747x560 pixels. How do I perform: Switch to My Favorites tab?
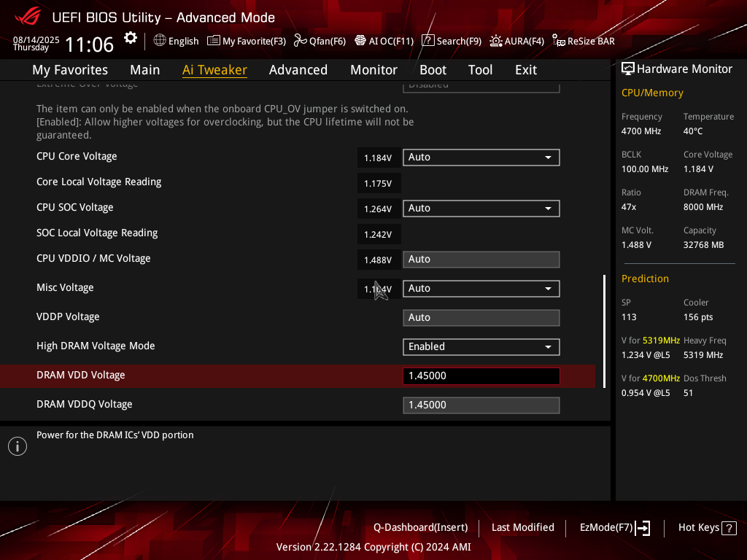[70, 70]
